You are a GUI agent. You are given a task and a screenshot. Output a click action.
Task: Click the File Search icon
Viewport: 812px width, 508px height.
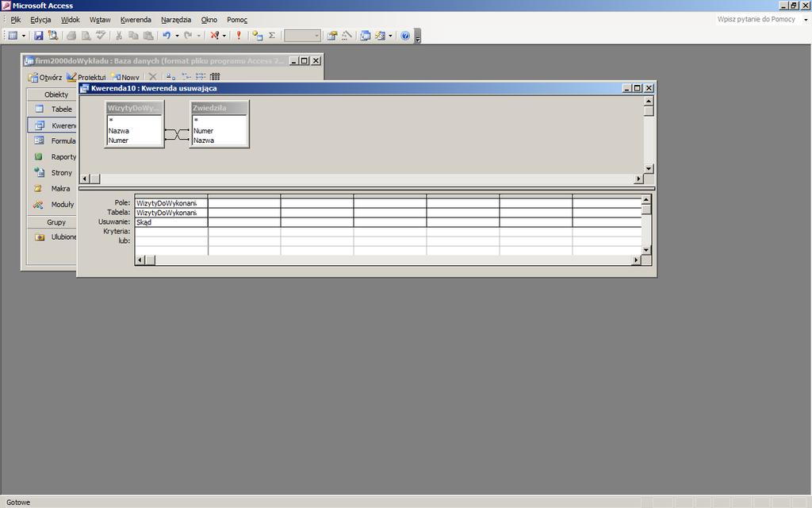[53, 35]
